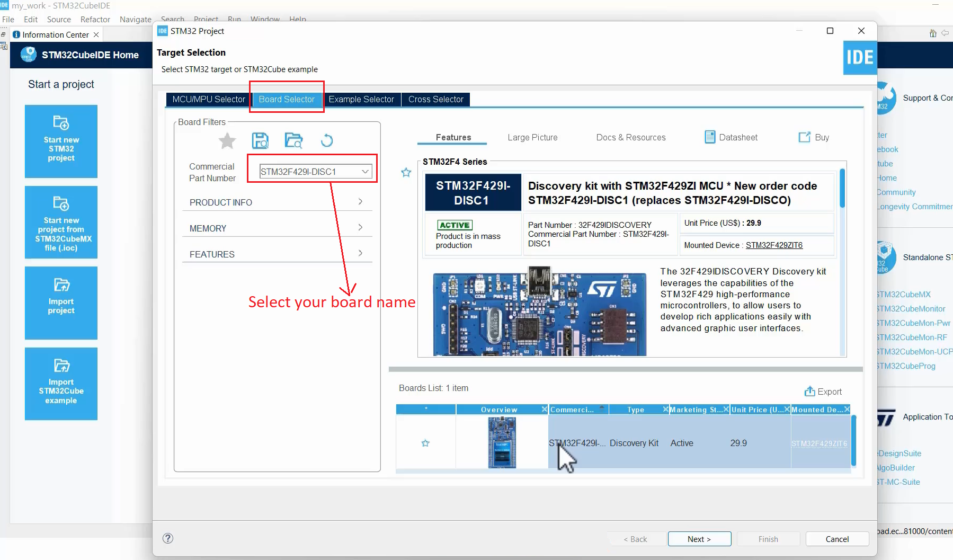
Task: Switch to the MCU/MPU Selector tab
Action: (x=209, y=99)
